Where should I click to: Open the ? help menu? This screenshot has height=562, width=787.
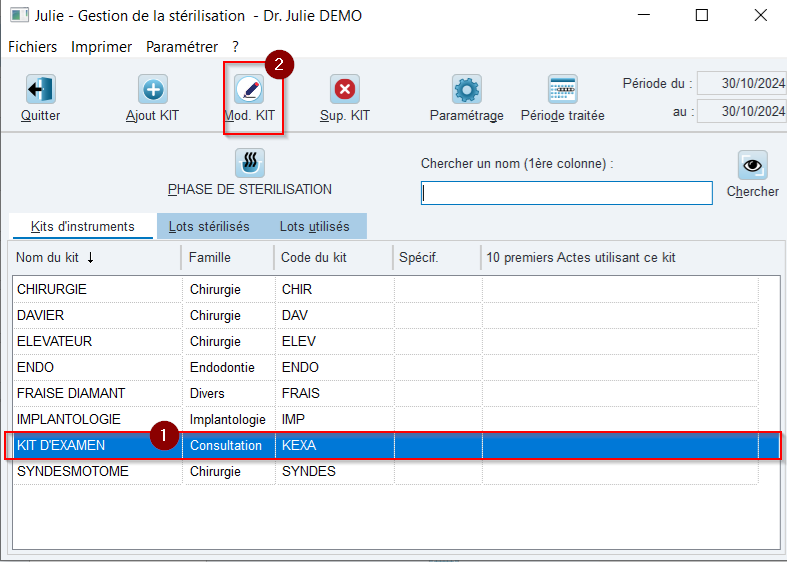[235, 47]
